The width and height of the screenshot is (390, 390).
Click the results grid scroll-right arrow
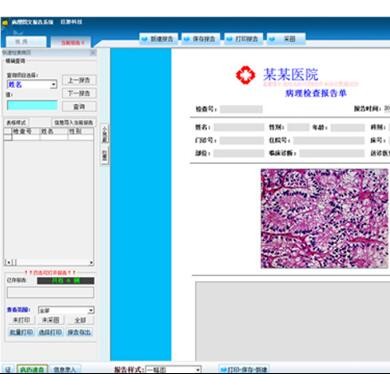(91, 262)
